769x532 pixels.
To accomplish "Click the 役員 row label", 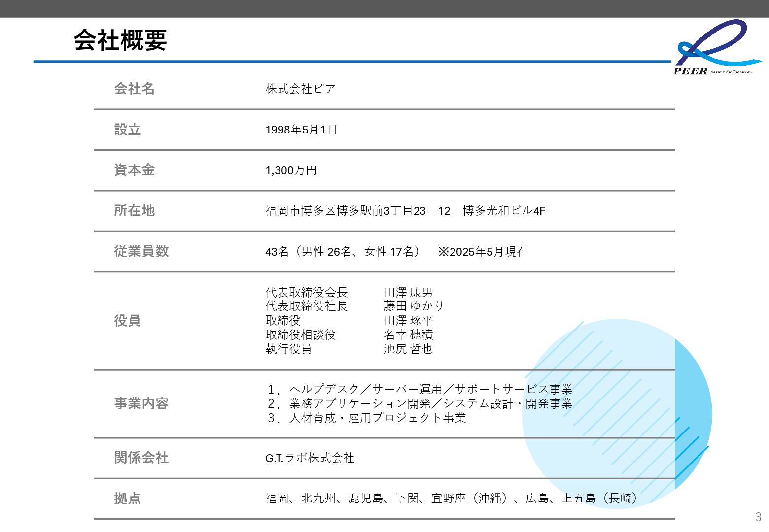I will 128,321.
